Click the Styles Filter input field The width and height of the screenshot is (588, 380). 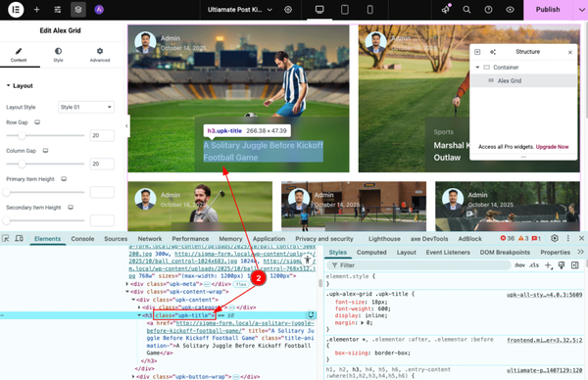point(418,265)
